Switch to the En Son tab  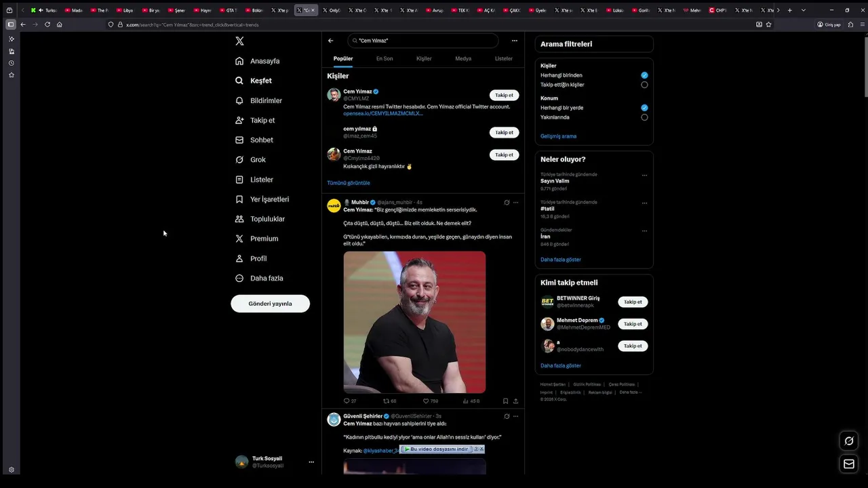pos(384,58)
